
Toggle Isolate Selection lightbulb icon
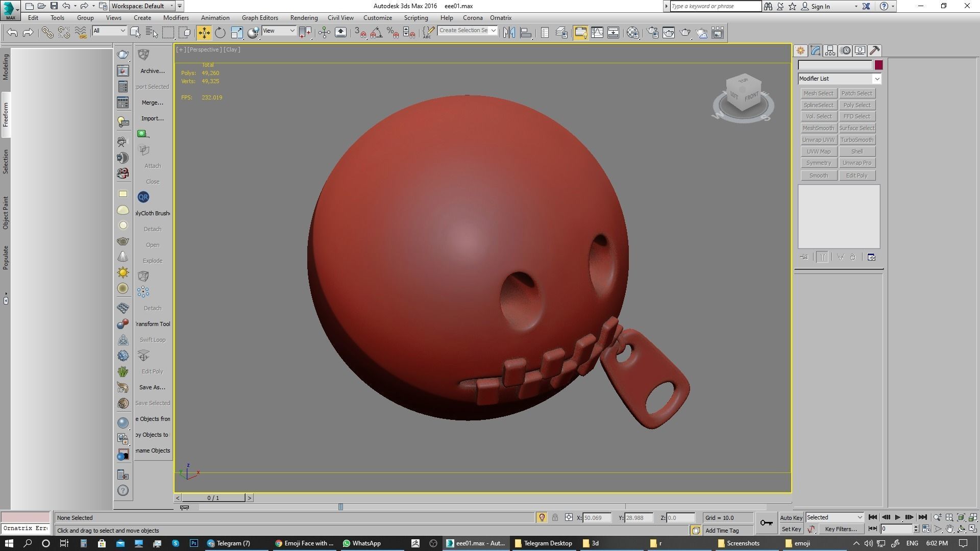coord(542,517)
